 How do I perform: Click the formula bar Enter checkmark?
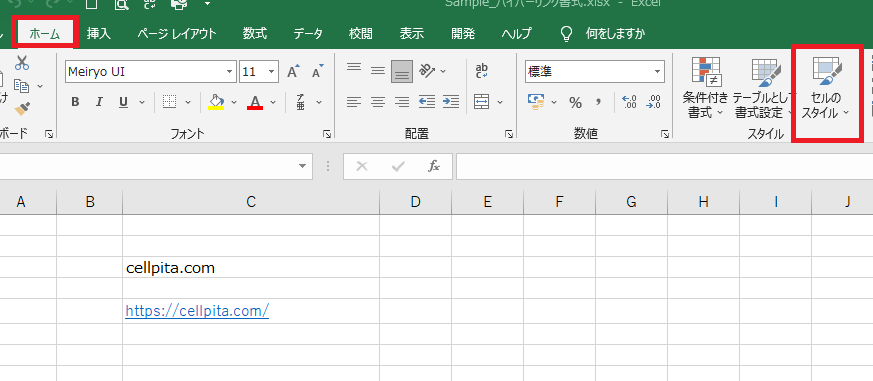coord(398,166)
